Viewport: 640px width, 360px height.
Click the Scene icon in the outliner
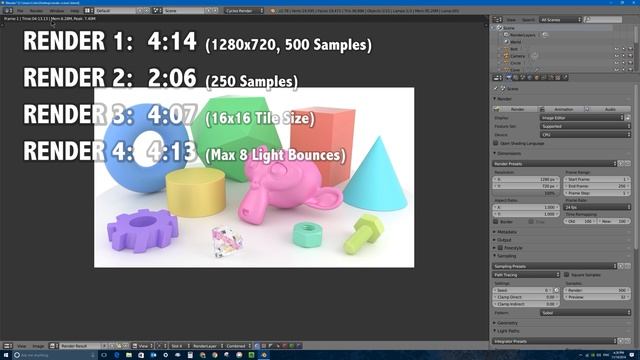tap(499, 28)
